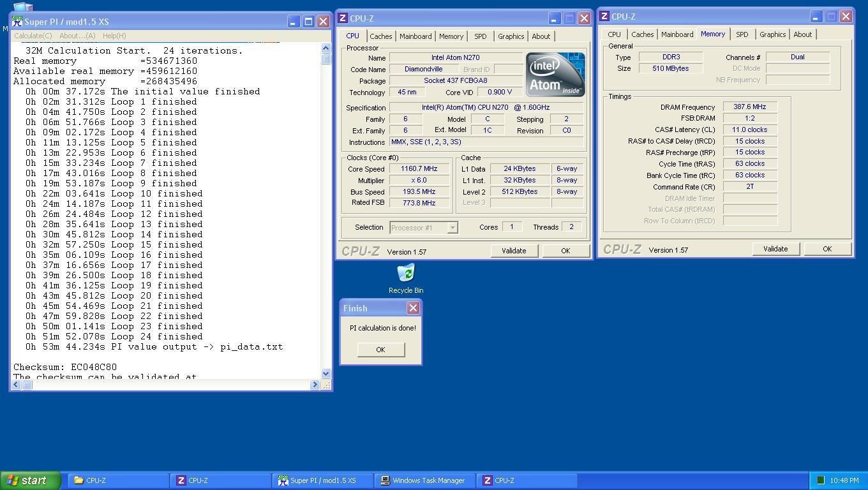The height and width of the screenshot is (490, 868).
Task: Click the memory Size 510 MBytes field
Action: 671,68
